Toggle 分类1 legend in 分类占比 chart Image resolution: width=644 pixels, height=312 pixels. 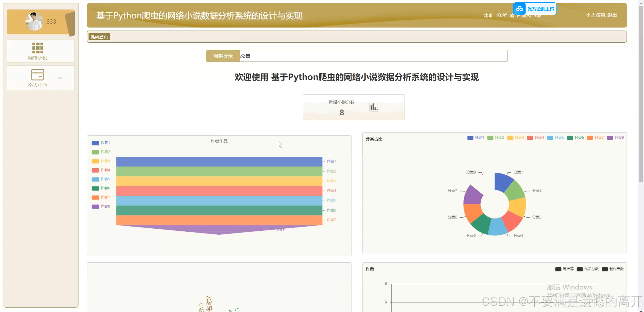(x=476, y=138)
